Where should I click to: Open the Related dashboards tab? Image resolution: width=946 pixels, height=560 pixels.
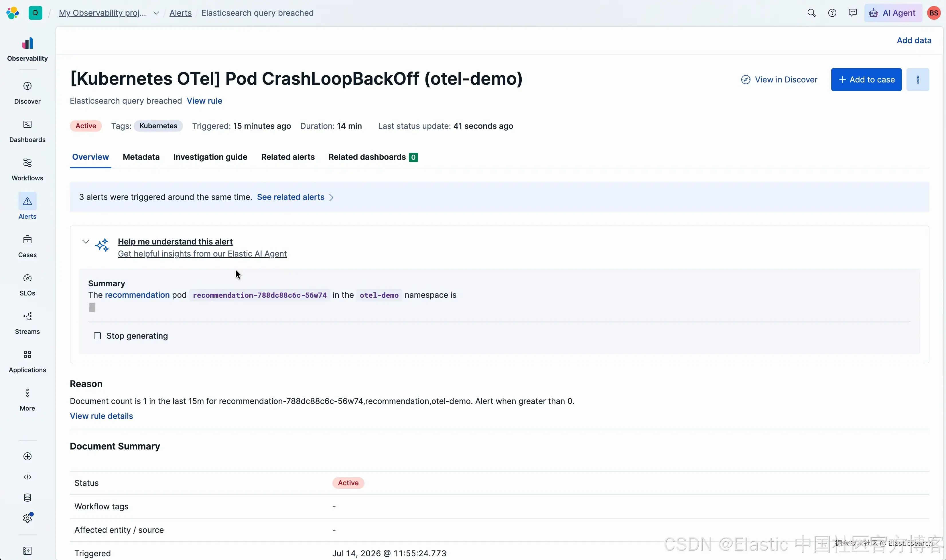pyautogui.click(x=373, y=157)
